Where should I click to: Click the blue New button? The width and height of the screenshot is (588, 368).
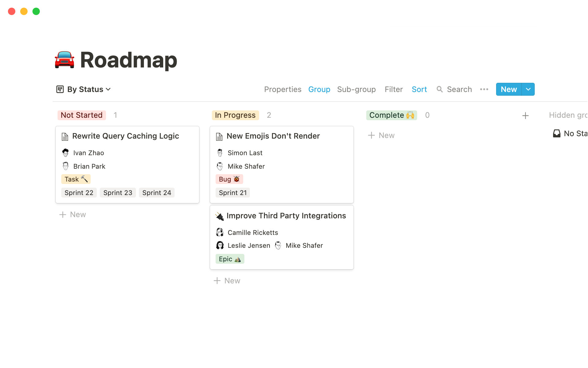(x=508, y=89)
